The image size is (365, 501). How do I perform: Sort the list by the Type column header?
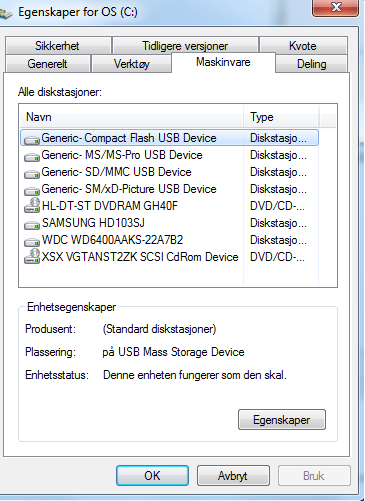click(x=281, y=117)
